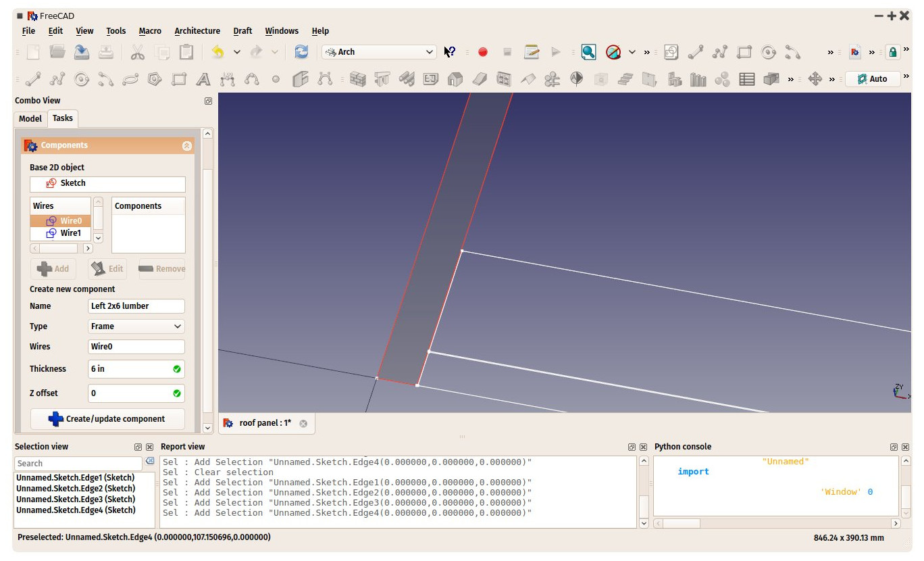Click the Wires list down arrow
This screenshot has width=924, height=561.
(98, 238)
